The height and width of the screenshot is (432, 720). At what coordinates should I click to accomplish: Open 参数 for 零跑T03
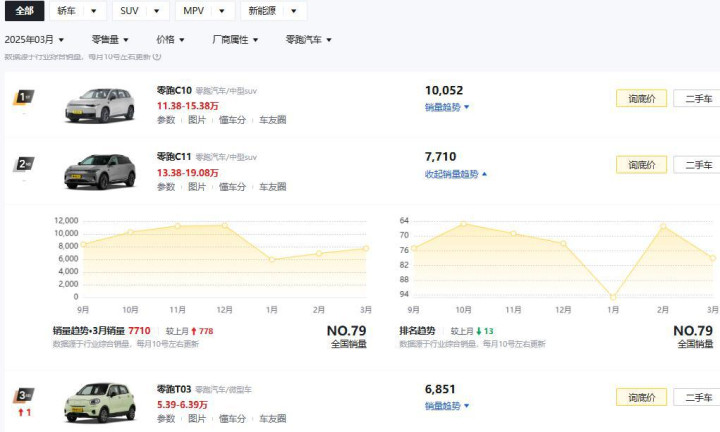pyautogui.click(x=166, y=419)
